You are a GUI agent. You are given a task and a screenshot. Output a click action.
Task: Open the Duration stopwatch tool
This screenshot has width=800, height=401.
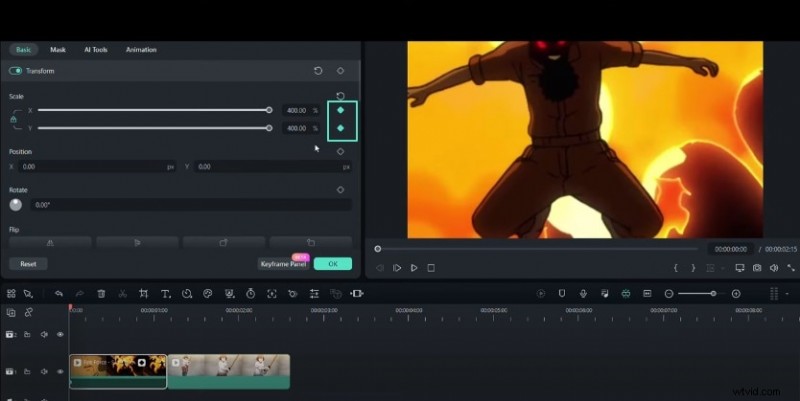pyautogui.click(x=251, y=293)
